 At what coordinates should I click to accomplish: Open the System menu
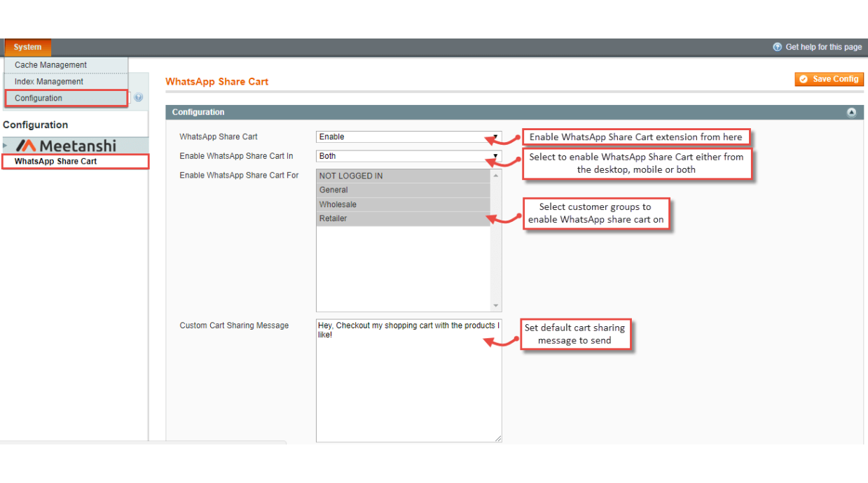tap(27, 47)
